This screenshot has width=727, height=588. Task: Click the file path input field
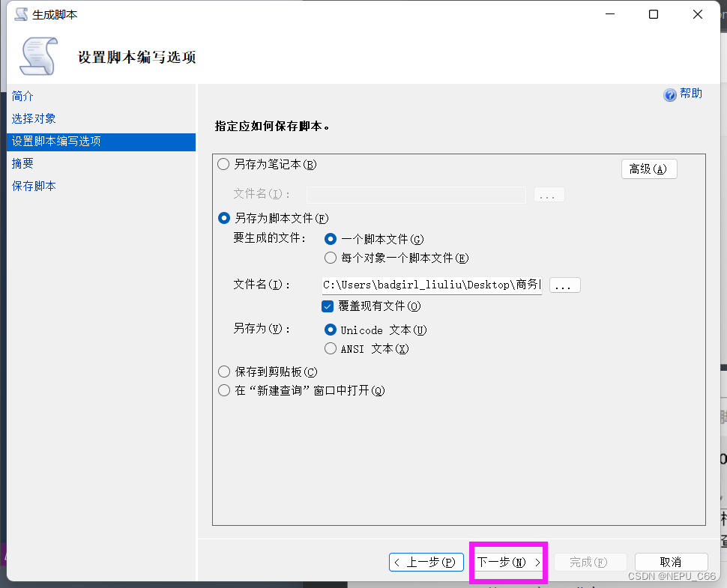(x=431, y=285)
